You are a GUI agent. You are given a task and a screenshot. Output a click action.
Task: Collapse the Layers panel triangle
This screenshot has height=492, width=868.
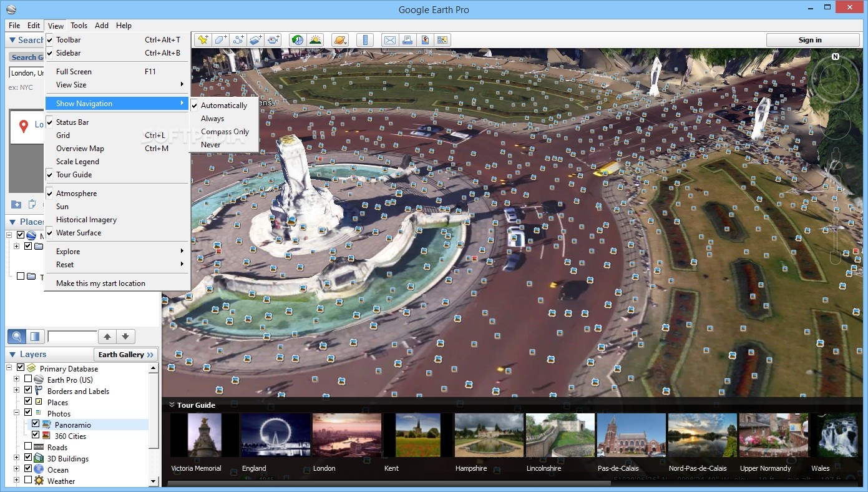click(12, 355)
